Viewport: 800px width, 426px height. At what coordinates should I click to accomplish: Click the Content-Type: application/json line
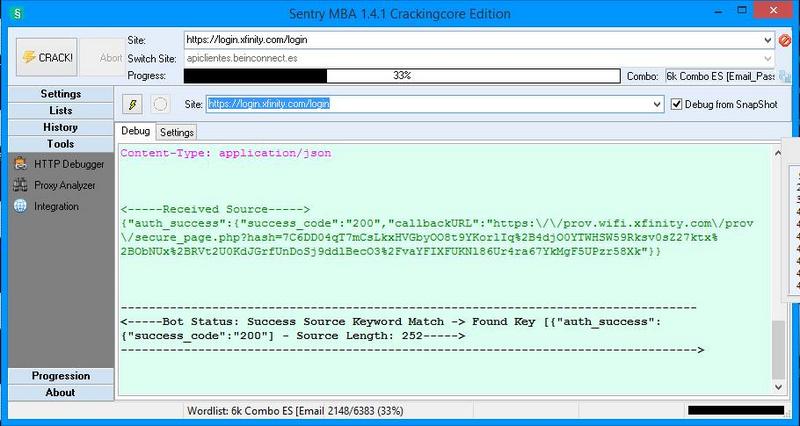pos(226,153)
